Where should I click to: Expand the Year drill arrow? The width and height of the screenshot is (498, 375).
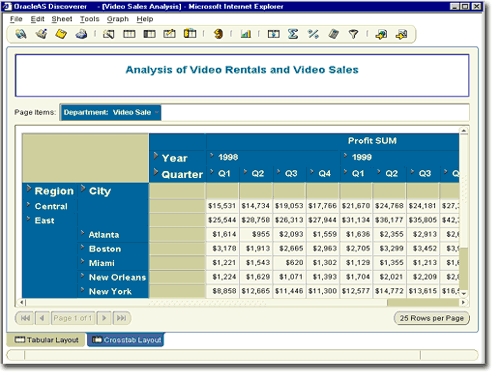point(156,156)
